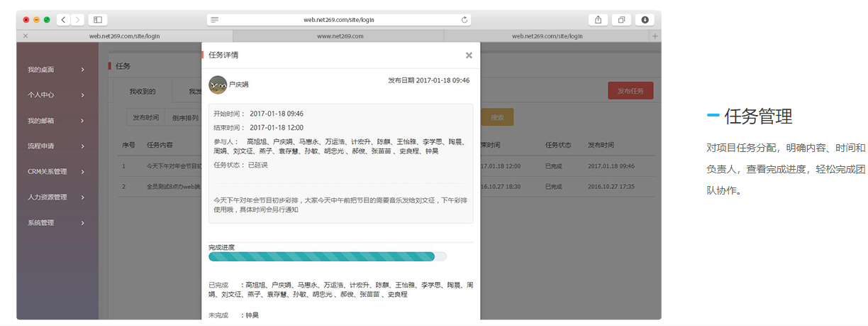This screenshot has height=326, width=868.
Task: Click the 任务管理 heading on the right
Action: point(758,116)
